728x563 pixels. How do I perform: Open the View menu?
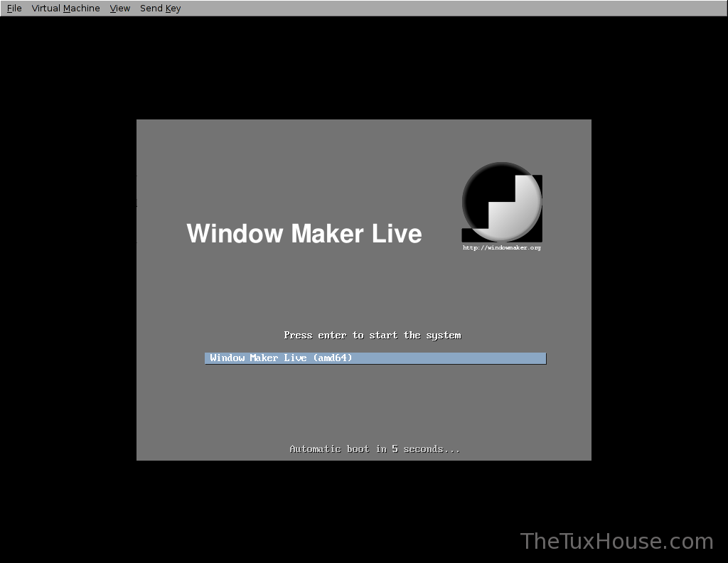click(119, 9)
